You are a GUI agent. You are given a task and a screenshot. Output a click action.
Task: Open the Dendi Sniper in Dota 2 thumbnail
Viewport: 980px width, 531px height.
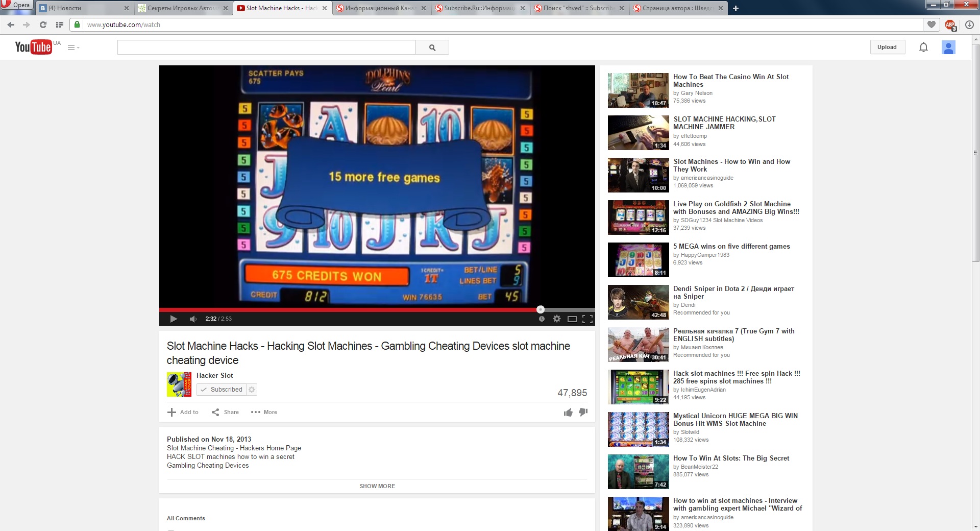coord(638,302)
